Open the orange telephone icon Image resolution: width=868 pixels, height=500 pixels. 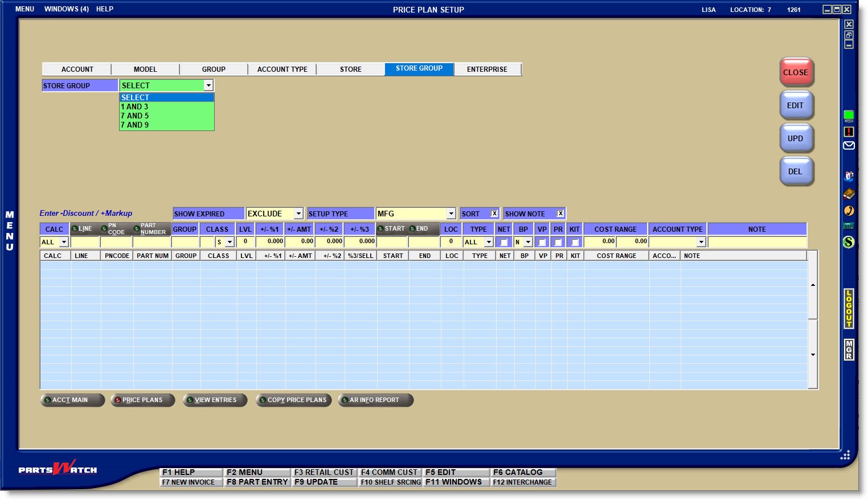849,211
